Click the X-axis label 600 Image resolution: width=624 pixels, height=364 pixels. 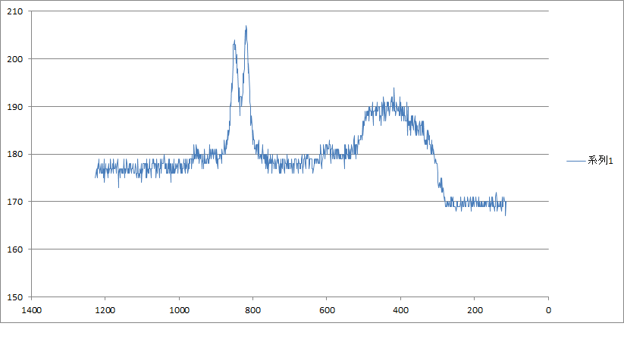point(327,310)
